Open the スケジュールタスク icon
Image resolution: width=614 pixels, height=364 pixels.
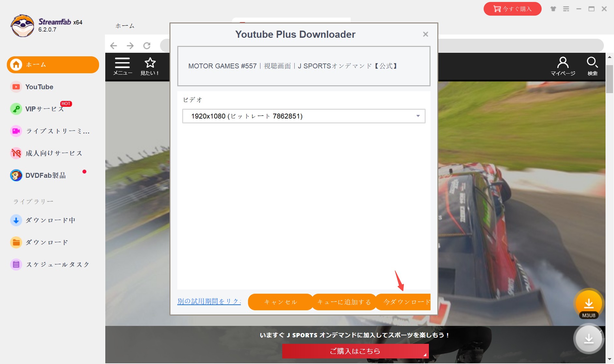16,264
